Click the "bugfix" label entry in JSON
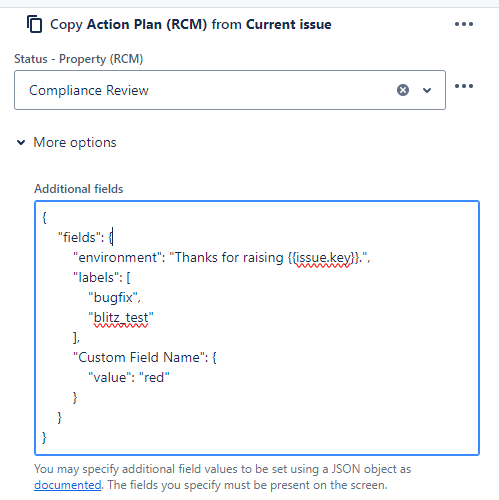The width and height of the screenshot is (499, 500). pos(115,297)
